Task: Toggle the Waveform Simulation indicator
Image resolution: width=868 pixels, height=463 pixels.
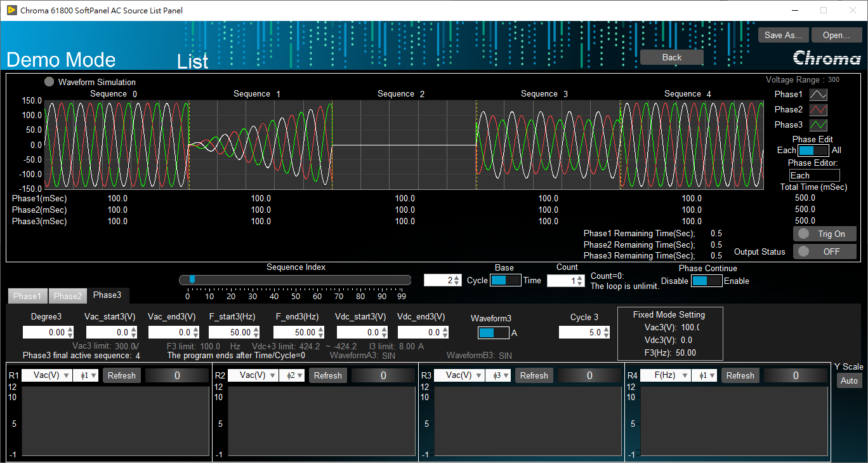Action: (49, 82)
